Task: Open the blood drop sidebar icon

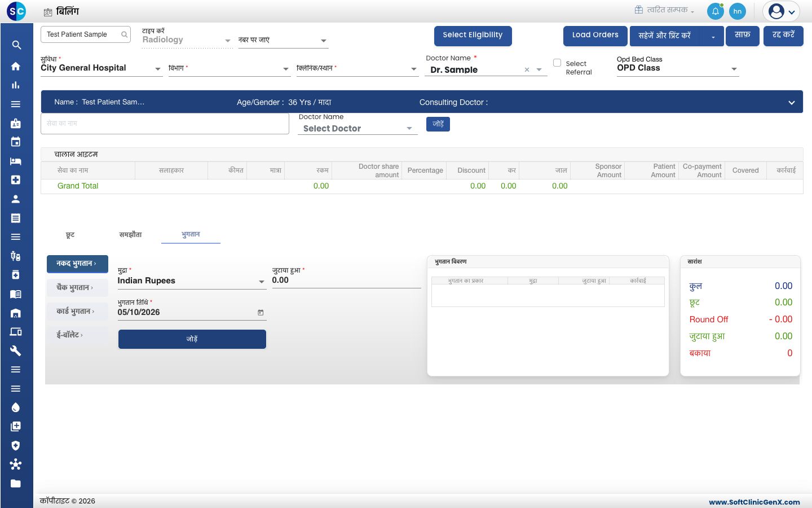Action: click(16, 408)
